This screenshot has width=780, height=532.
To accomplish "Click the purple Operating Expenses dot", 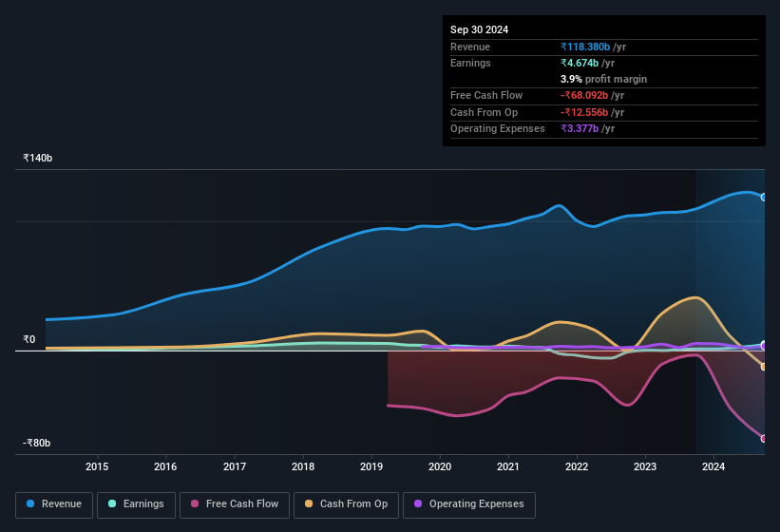I will [x=419, y=504].
